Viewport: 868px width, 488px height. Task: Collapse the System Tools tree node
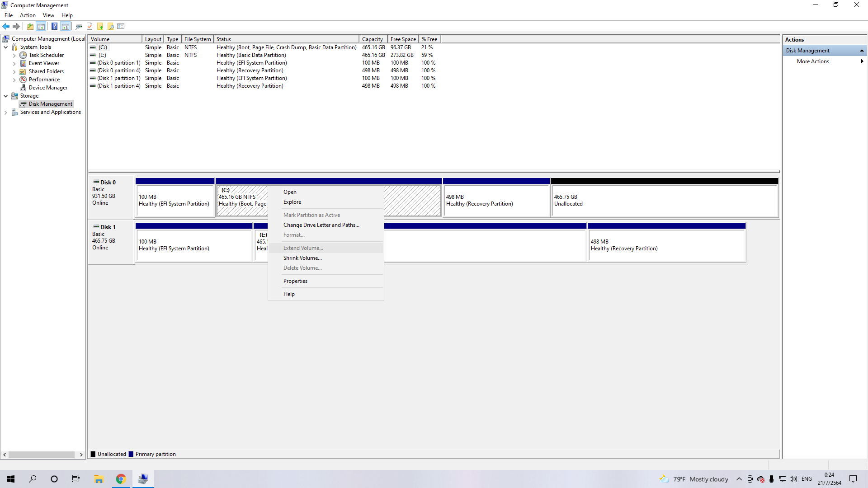5,47
